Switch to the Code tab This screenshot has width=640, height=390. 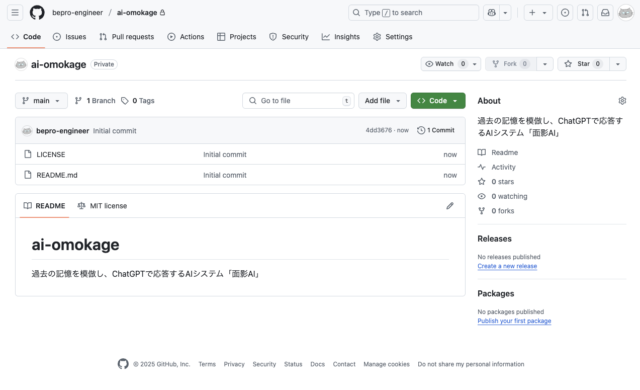(x=26, y=37)
